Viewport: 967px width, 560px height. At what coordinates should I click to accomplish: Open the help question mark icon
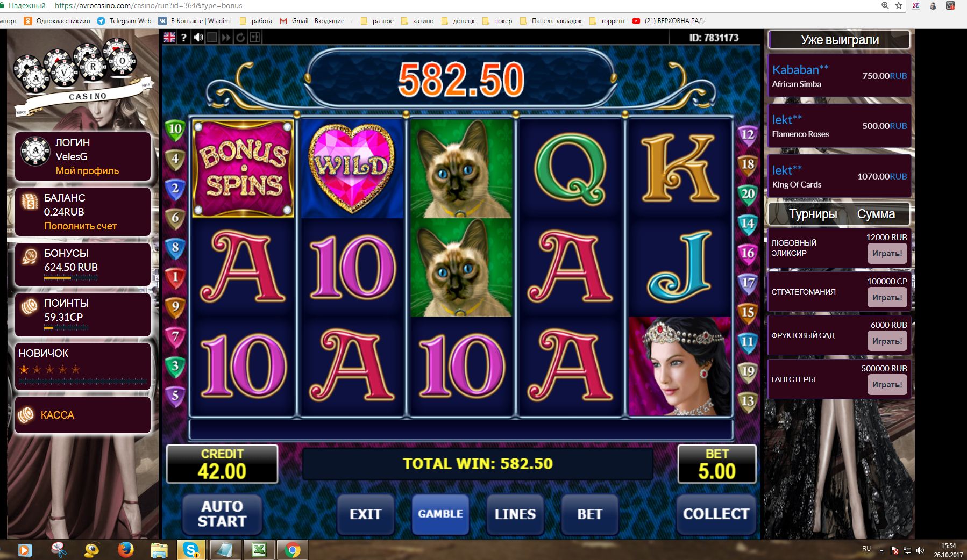(184, 37)
